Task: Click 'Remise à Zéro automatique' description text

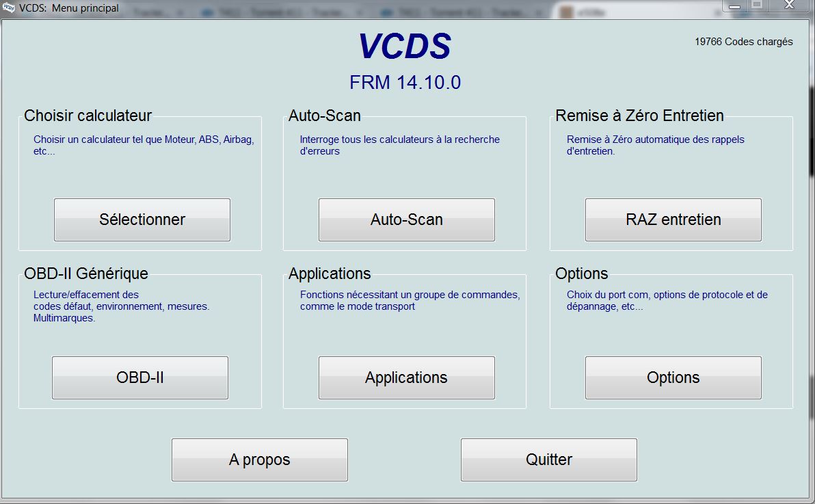Action: coord(656,145)
